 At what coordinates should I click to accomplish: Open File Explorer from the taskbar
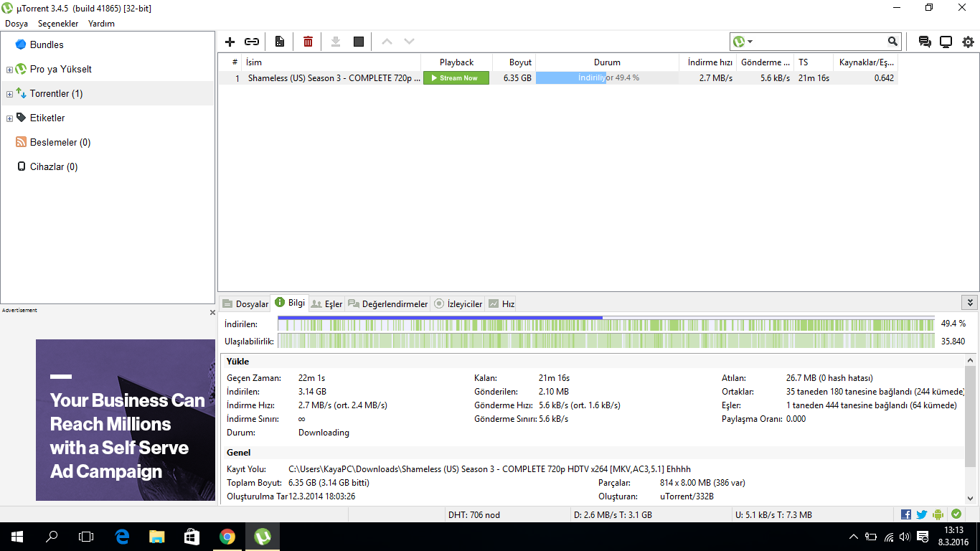[157, 536]
